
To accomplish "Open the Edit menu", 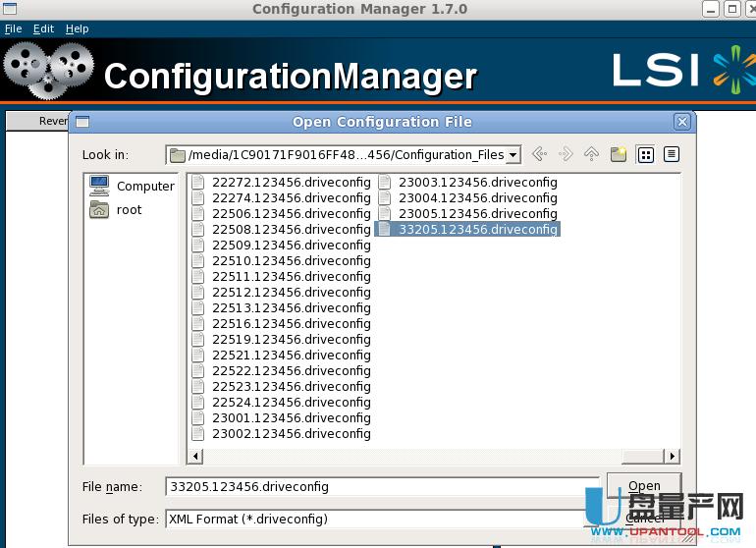I will tap(43, 28).
